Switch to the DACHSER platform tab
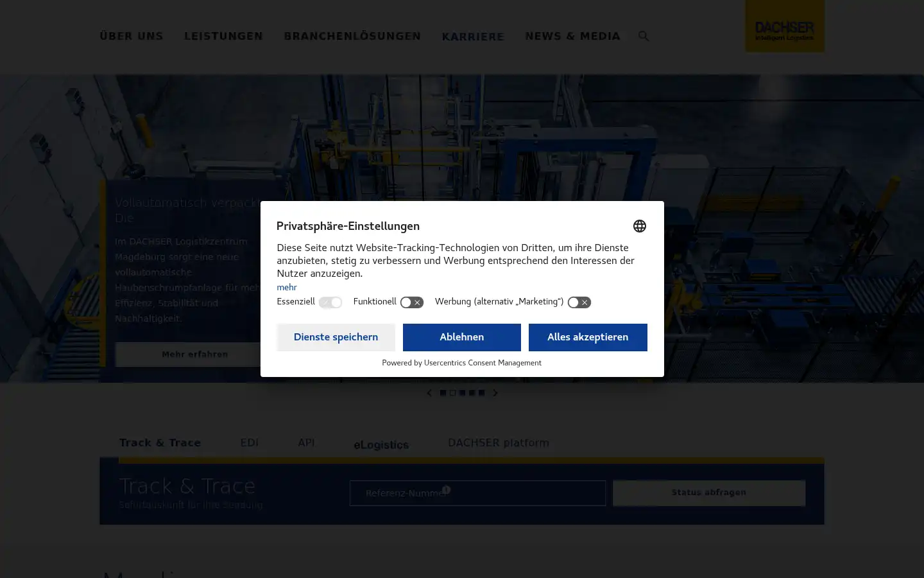This screenshot has width=924, height=578. 499,443
